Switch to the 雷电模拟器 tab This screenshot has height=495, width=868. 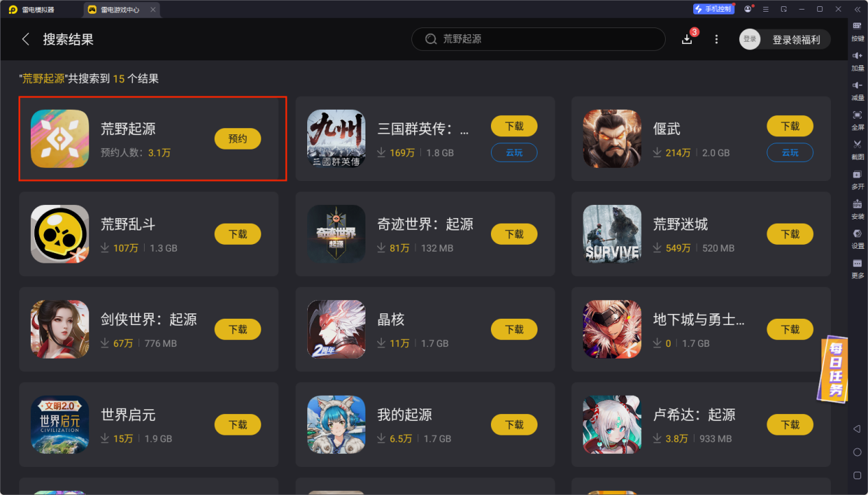[x=32, y=10]
